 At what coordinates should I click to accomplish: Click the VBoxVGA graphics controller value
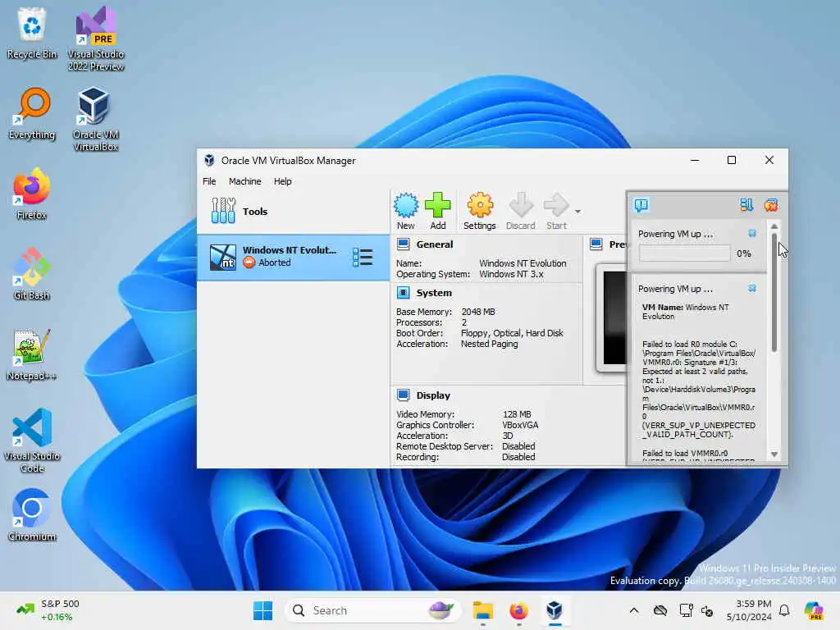tap(519, 425)
